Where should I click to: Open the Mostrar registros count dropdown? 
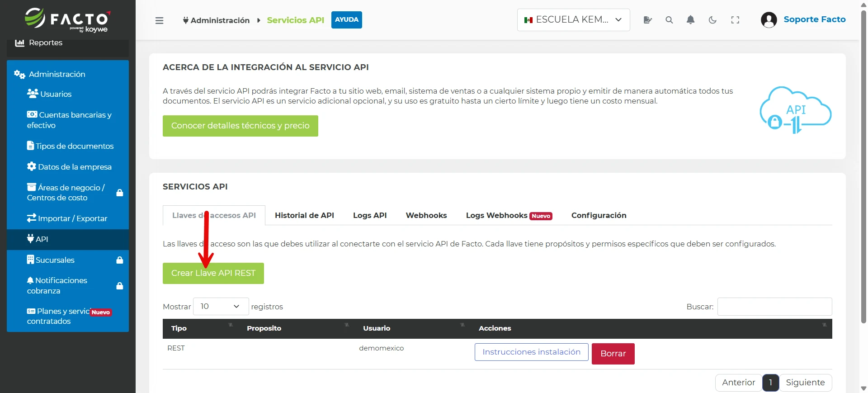221,306
